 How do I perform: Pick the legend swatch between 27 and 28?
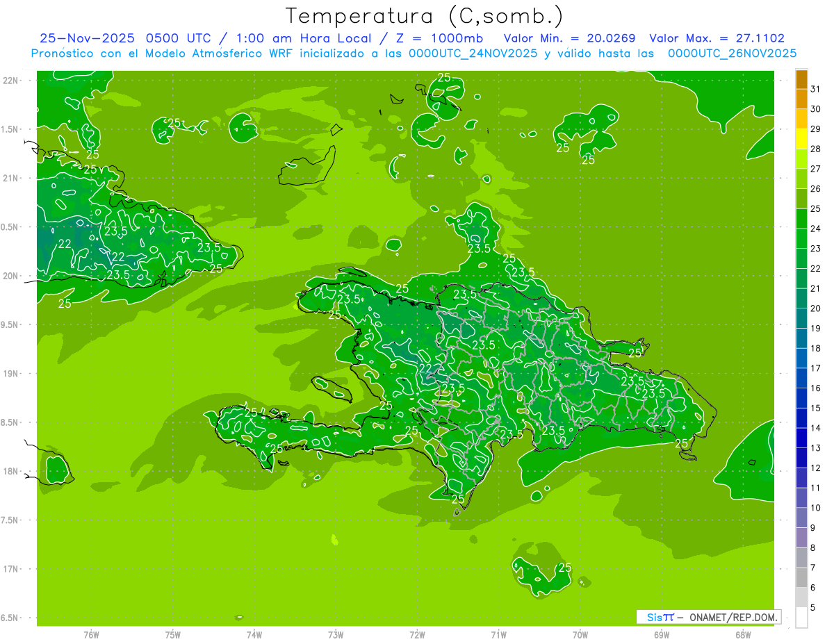point(801,159)
